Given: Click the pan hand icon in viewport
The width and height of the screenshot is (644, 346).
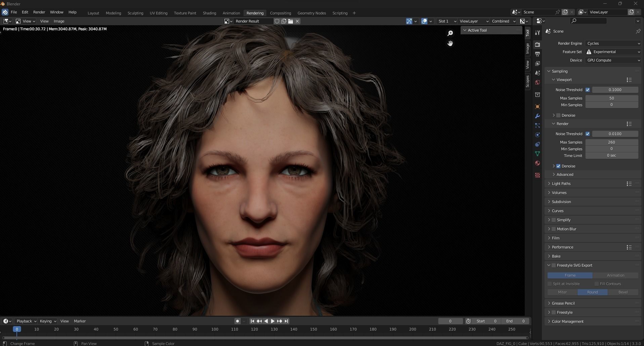Looking at the screenshot, I should point(450,43).
